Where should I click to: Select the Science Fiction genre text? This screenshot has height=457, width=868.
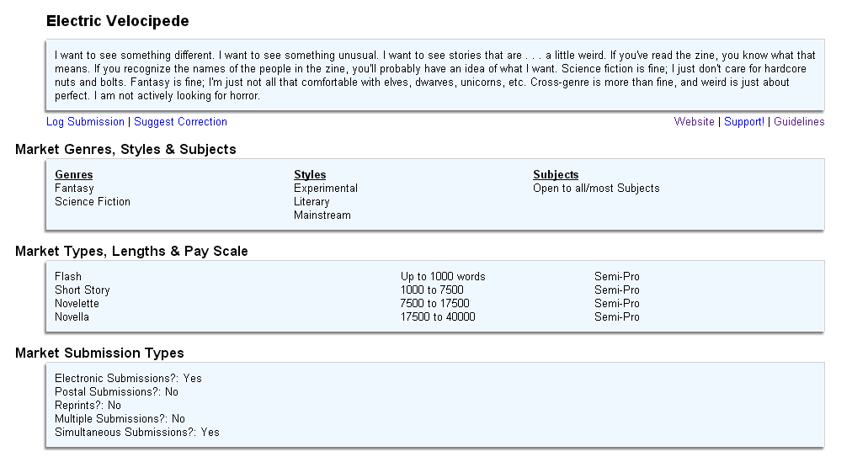(x=93, y=202)
